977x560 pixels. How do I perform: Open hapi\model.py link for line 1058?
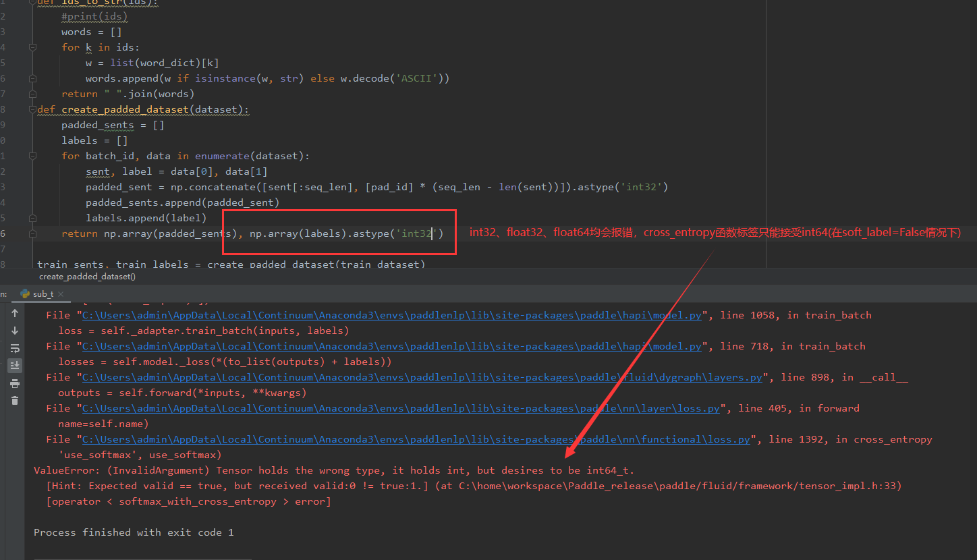[392, 315]
